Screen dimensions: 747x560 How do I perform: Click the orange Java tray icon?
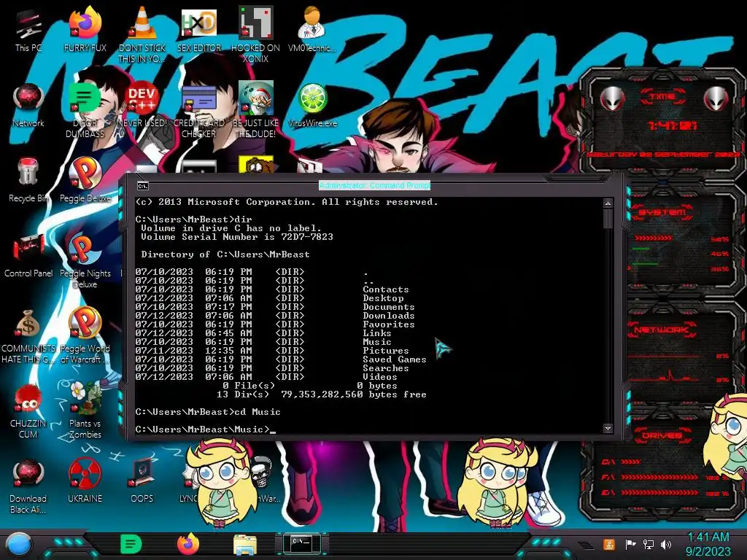(608, 544)
